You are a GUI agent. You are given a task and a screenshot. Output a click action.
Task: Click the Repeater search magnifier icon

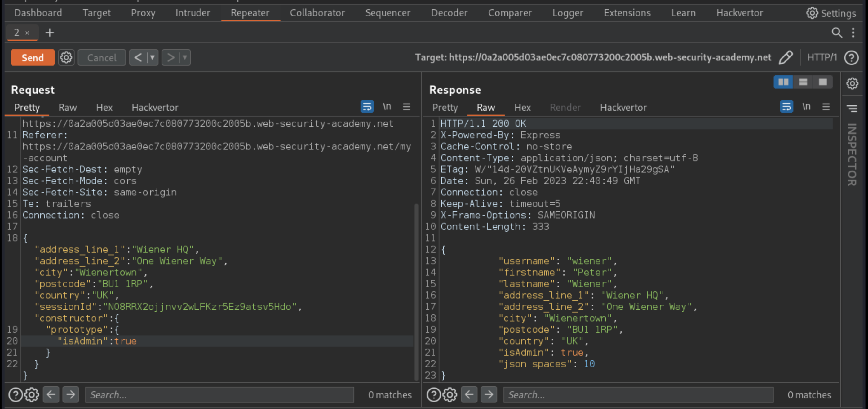tap(837, 33)
